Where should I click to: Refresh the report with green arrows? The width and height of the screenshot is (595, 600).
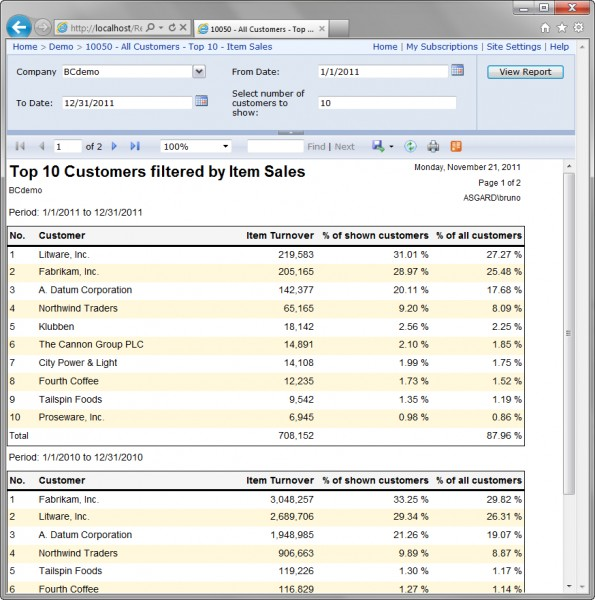click(410, 146)
